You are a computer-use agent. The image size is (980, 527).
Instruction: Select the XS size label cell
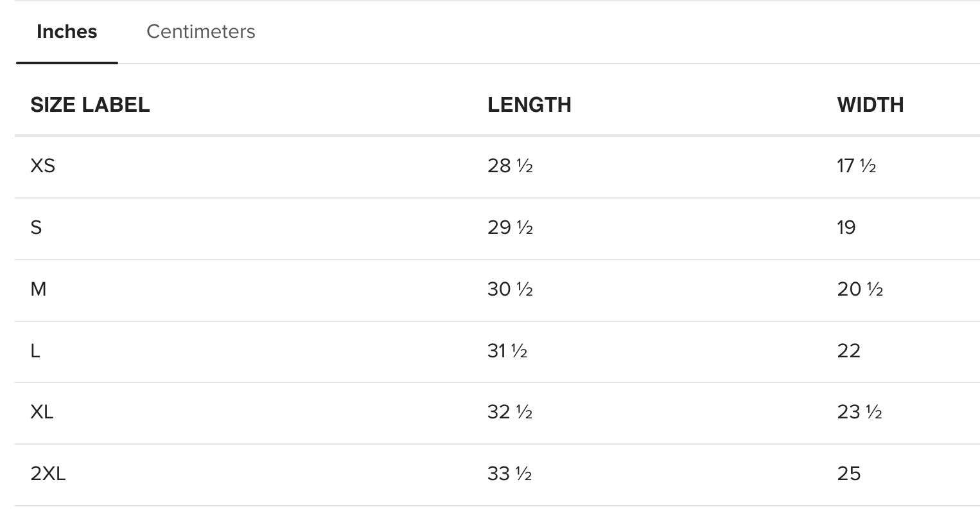click(x=43, y=166)
